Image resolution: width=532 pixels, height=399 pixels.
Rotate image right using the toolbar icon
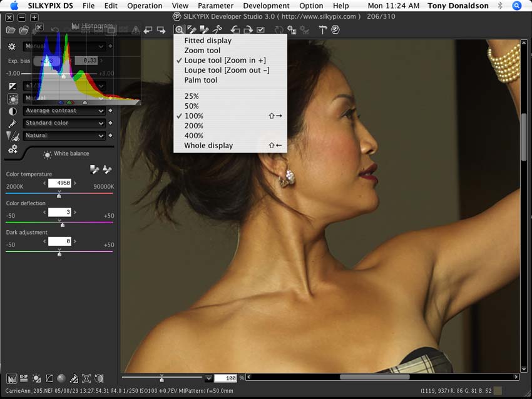248,30
